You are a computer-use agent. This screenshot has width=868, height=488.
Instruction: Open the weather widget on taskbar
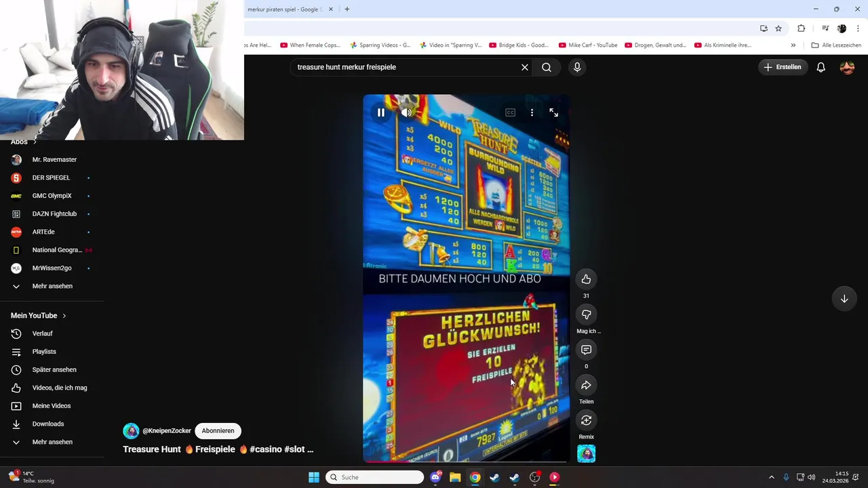pyautogui.click(x=31, y=477)
